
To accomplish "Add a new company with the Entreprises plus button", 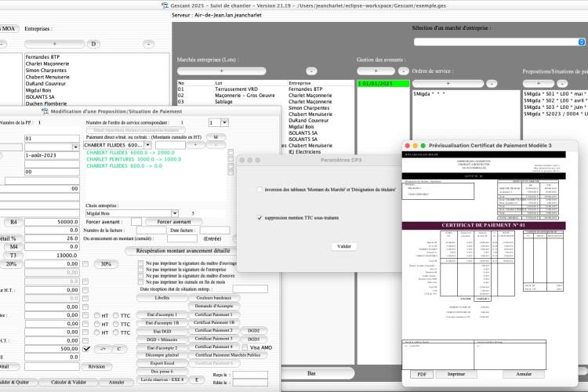I will pyautogui.click(x=54, y=44).
